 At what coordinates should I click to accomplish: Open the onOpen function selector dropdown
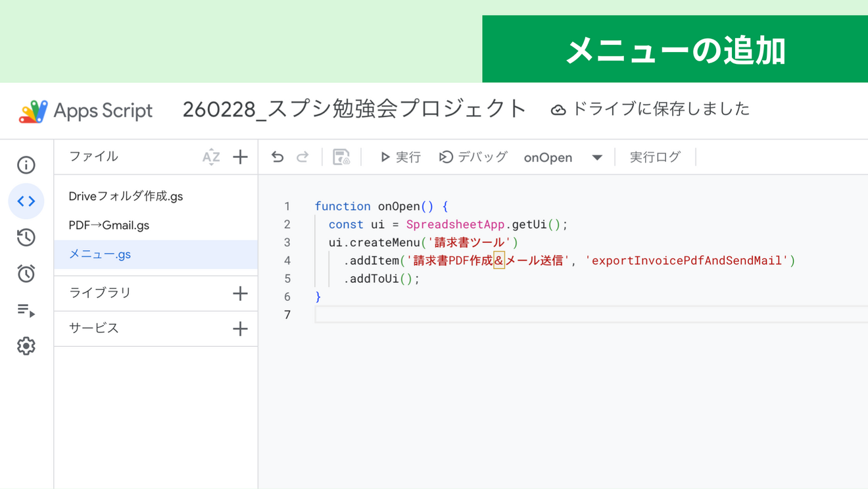click(x=563, y=158)
